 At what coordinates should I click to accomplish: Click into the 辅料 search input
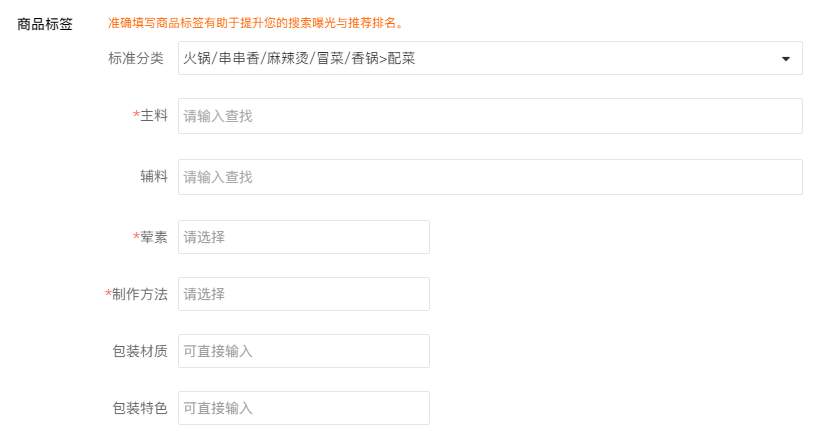[x=490, y=177]
